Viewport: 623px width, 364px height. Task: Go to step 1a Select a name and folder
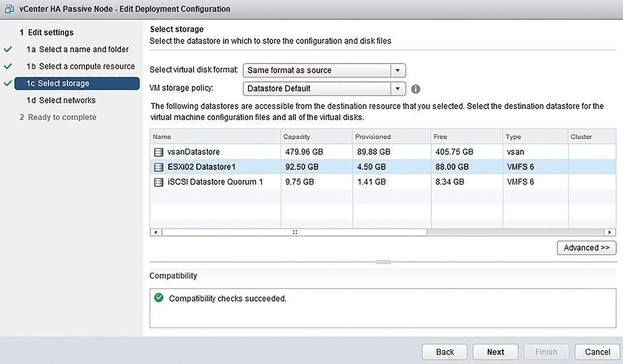click(x=77, y=50)
